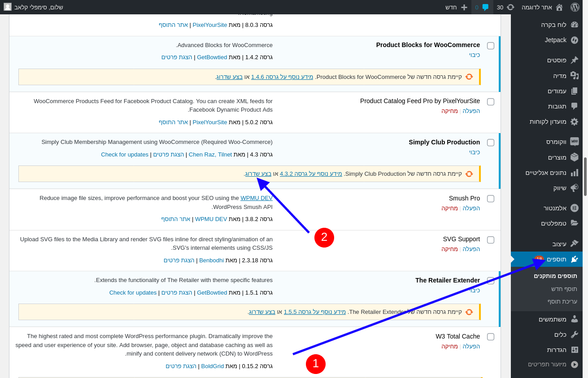The image size is (588, 378).
Task: Click the Tools wrench icon in sidebar
Action: pos(574,335)
